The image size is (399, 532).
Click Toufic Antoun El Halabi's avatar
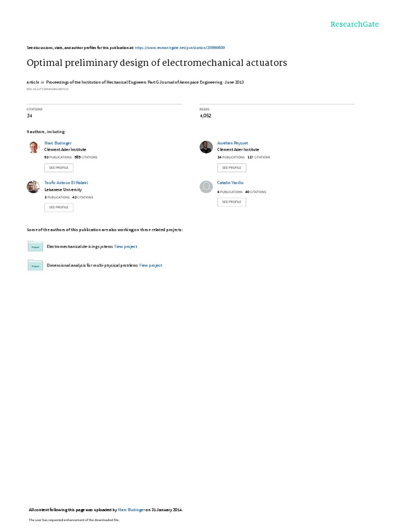click(33, 187)
